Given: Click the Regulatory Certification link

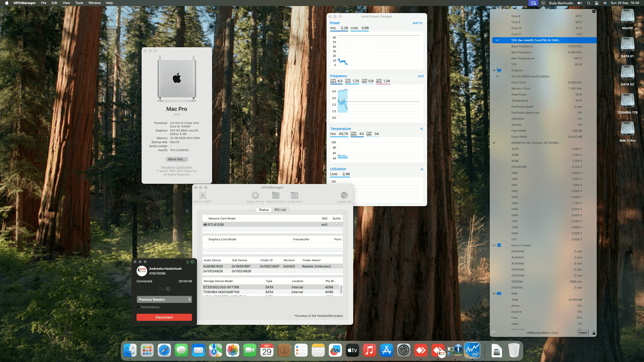Looking at the screenshot, I should coord(177,167).
